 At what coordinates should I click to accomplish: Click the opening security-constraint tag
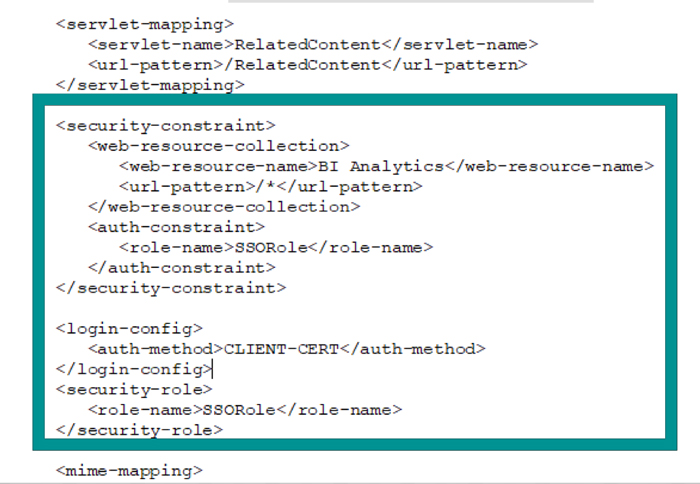pos(166,125)
